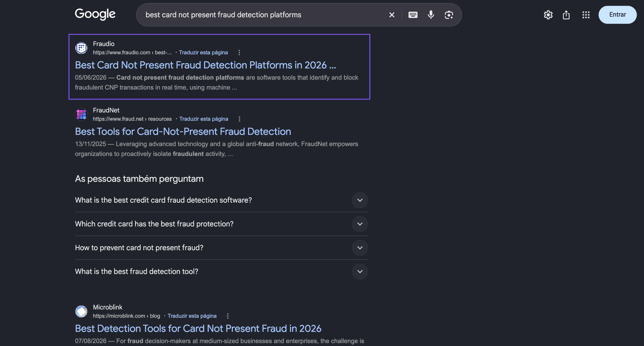Search by image with Google Lens

(x=449, y=15)
